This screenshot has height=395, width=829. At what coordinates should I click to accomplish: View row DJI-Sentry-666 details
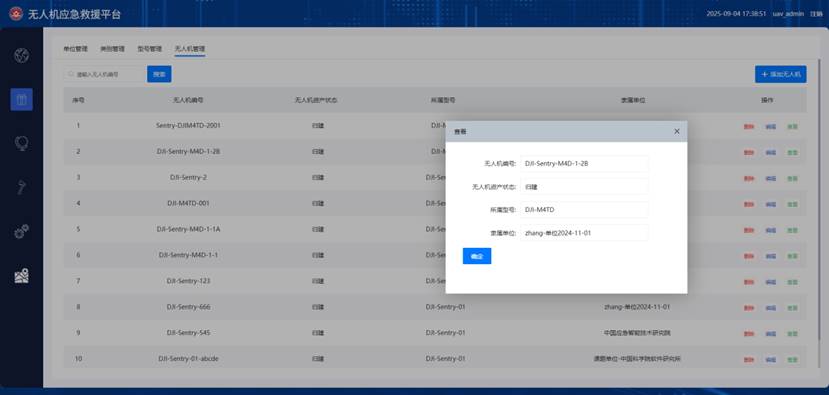click(792, 308)
